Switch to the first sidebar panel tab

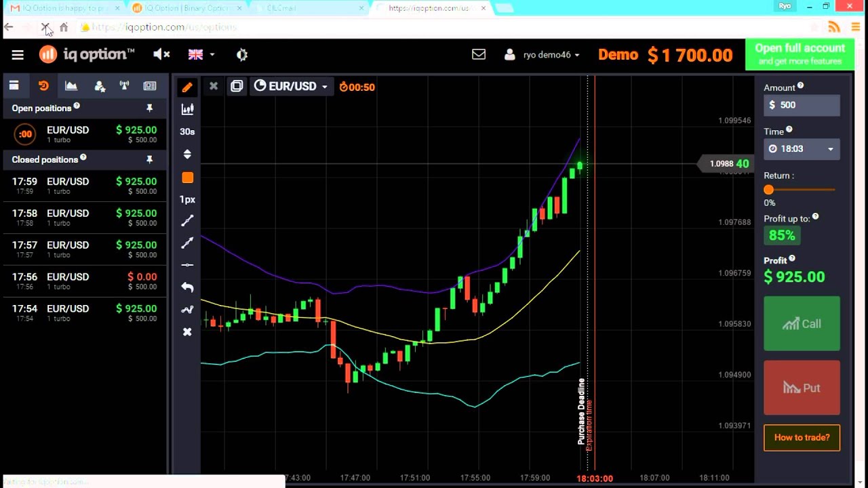point(14,85)
